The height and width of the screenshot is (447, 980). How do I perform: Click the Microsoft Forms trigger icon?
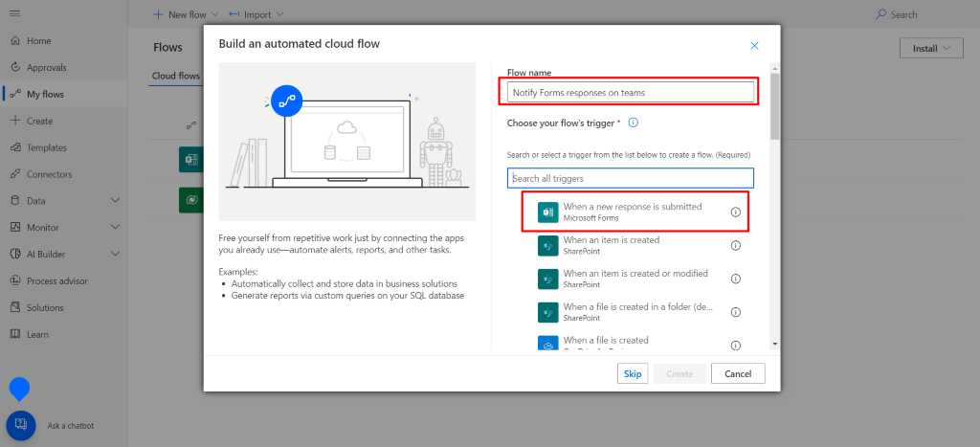547,212
